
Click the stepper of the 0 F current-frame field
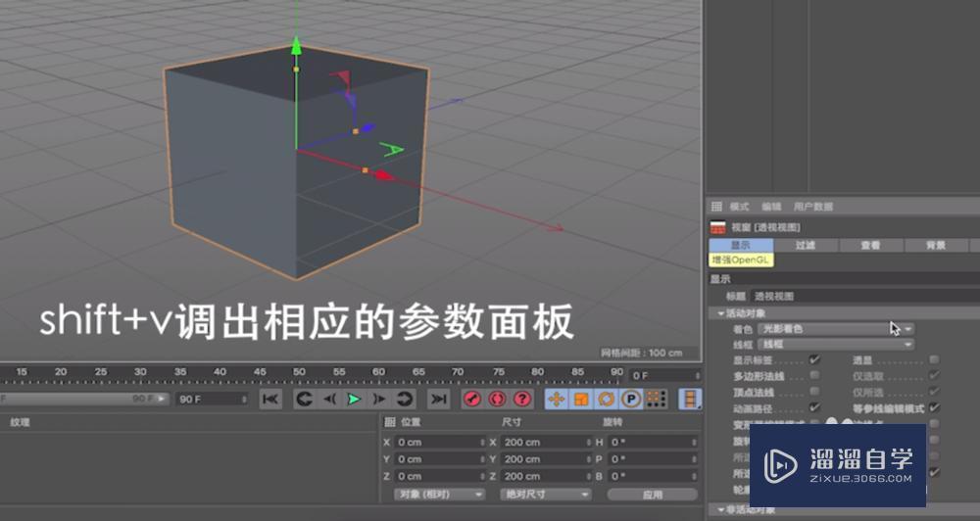697,375
